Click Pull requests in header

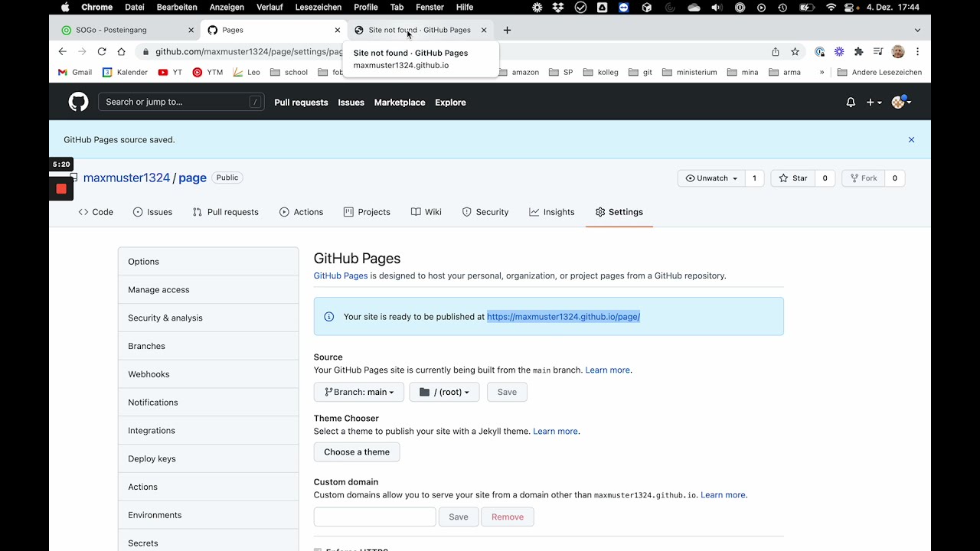301,103
